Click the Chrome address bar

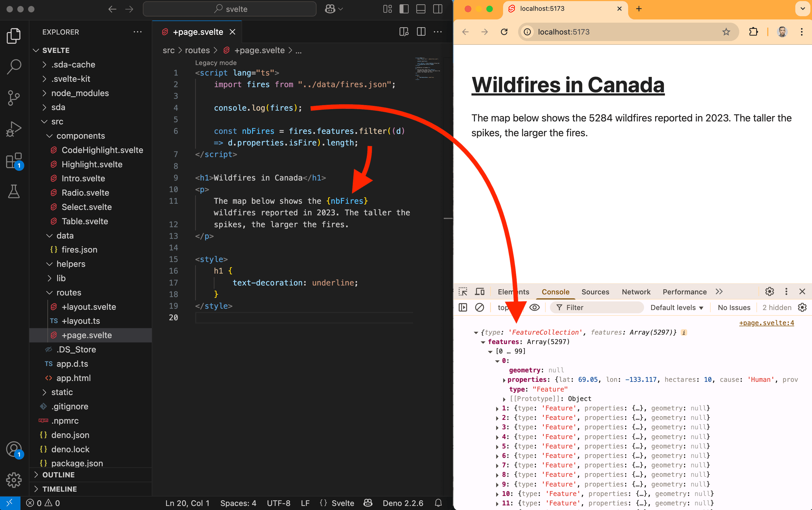pos(628,32)
